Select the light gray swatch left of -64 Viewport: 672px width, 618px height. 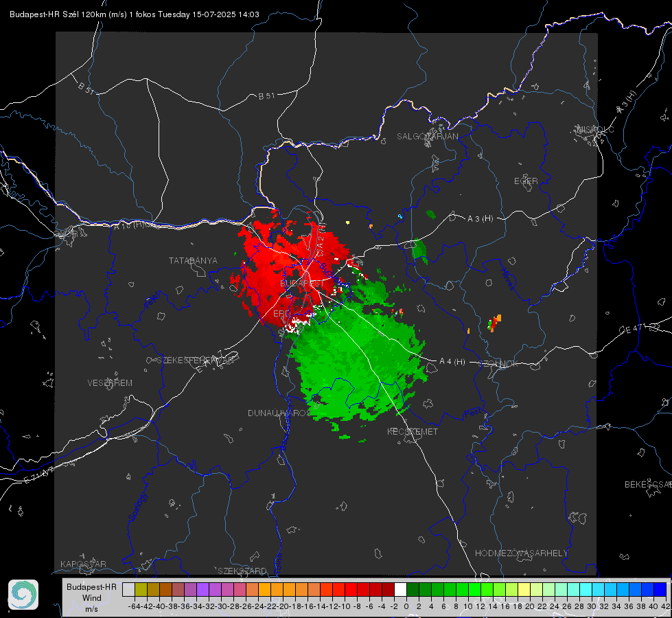(x=128, y=589)
